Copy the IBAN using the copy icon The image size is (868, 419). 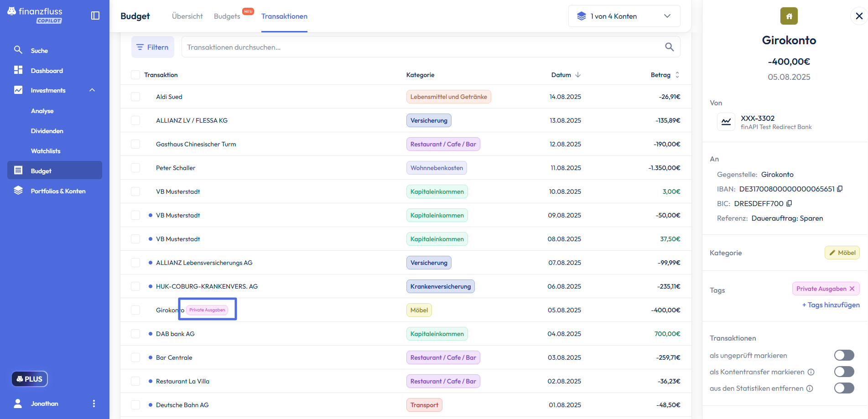coord(840,189)
